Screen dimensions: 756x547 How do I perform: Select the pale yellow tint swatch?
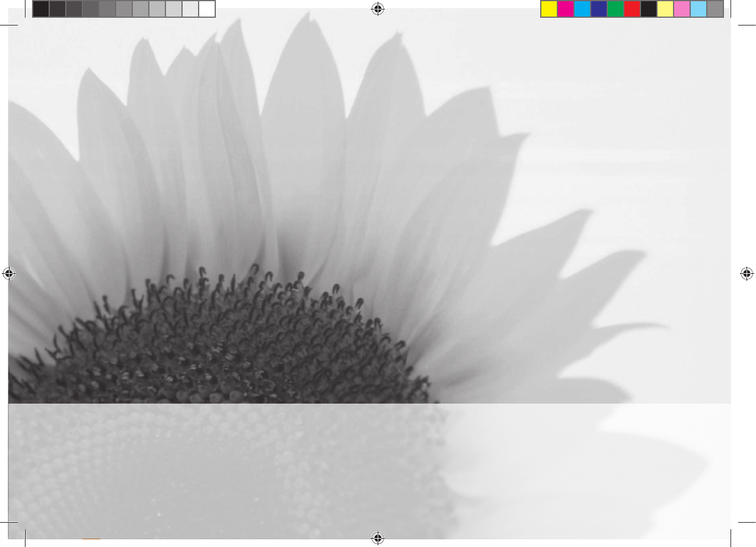pos(665,9)
